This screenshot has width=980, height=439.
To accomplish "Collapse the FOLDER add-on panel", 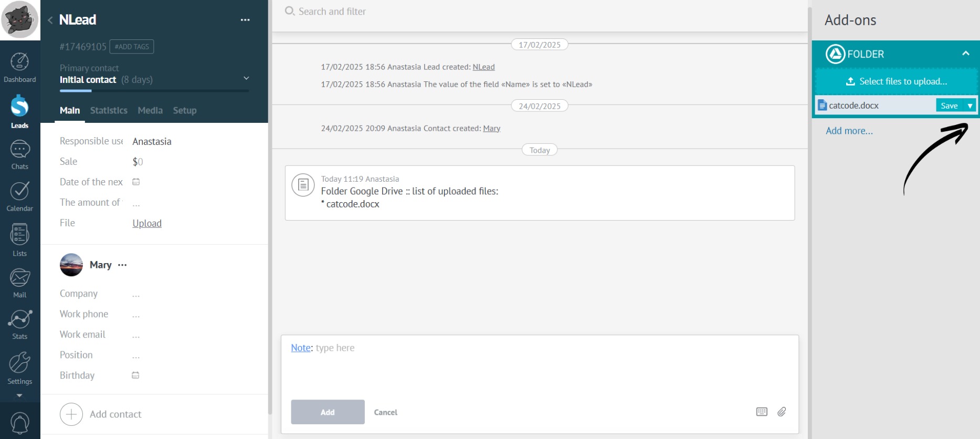I will tap(965, 54).
